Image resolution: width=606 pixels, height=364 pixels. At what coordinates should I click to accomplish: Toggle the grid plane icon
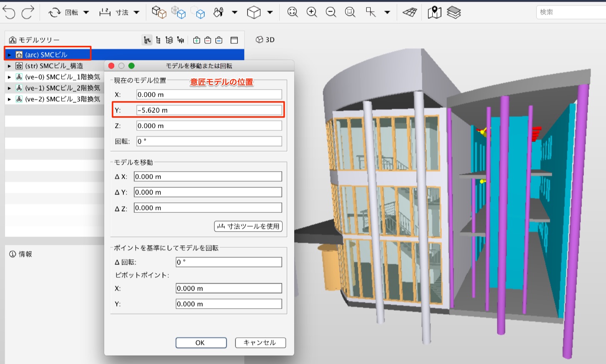(x=410, y=12)
